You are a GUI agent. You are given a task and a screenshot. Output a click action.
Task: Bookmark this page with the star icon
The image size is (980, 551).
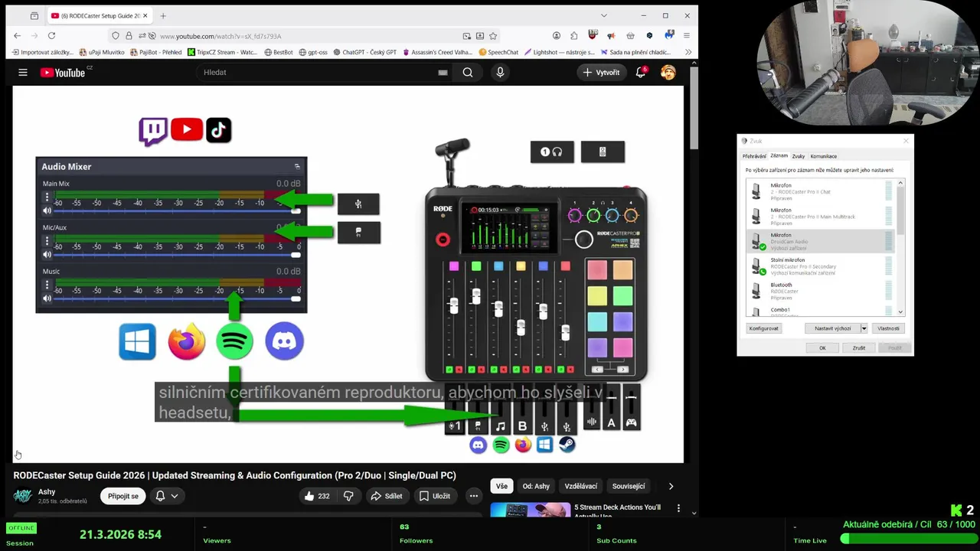(x=493, y=36)
